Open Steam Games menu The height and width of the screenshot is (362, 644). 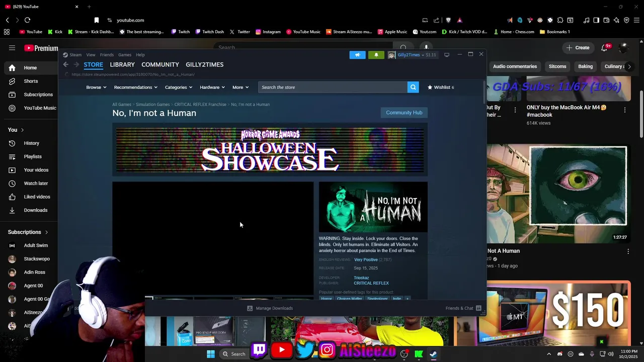pyautogui.click(x=125, y=55)
